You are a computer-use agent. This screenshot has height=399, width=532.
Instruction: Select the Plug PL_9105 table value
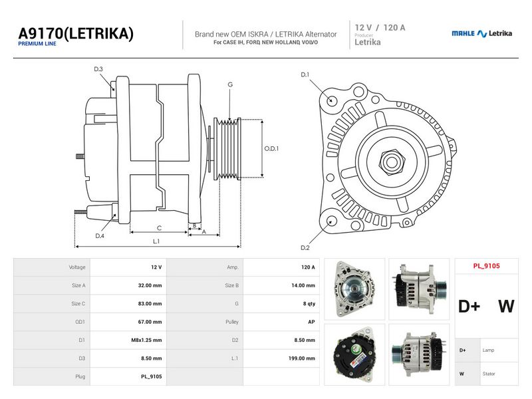(128, 376)
